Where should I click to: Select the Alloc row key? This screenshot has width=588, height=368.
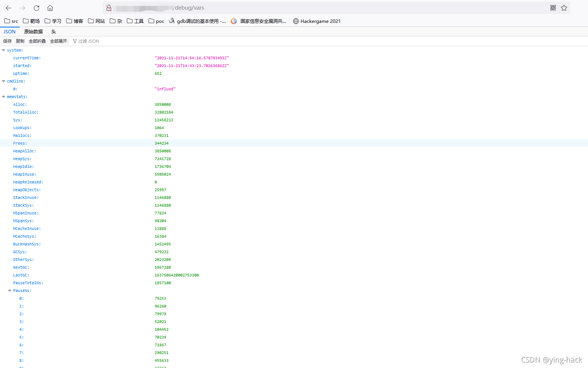pos(20,104)
